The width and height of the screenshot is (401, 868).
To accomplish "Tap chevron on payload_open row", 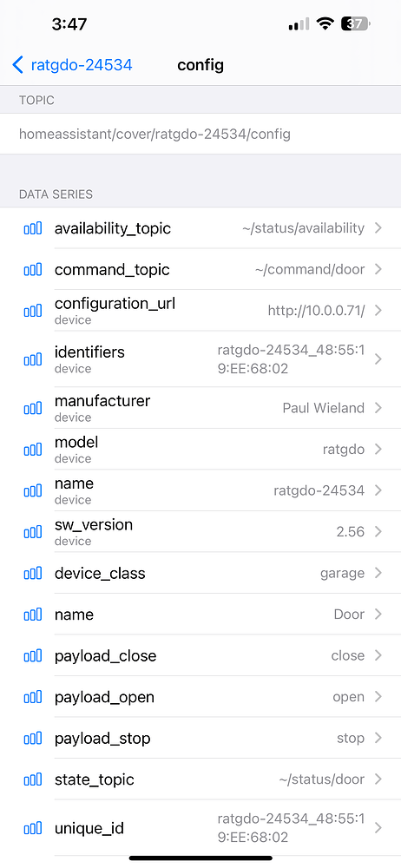I will (x=378, y=697).
